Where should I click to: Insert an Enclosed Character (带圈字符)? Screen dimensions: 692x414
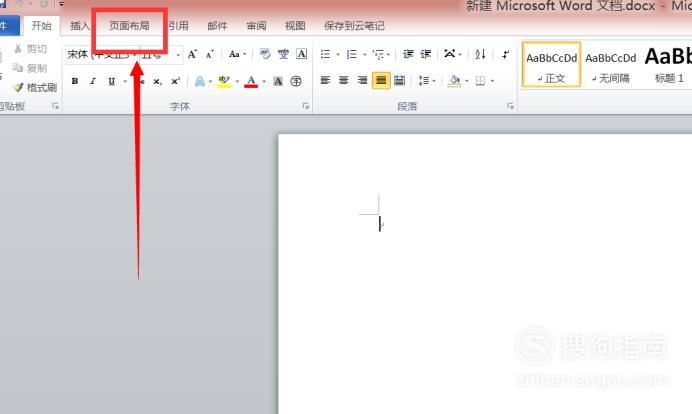(296, 81)
